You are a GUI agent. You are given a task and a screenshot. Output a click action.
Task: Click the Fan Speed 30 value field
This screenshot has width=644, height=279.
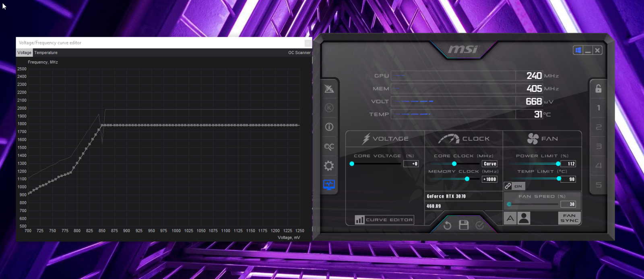tap(568, 204)
